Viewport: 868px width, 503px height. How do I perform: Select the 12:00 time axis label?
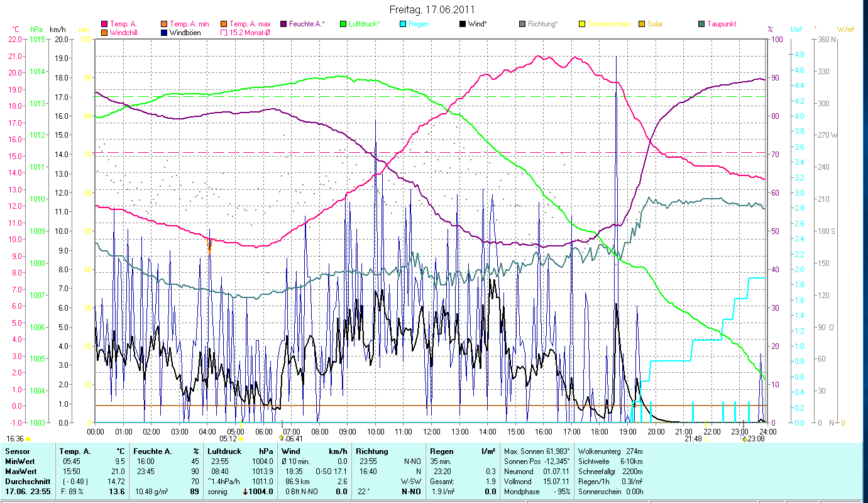tap(432, 432)
